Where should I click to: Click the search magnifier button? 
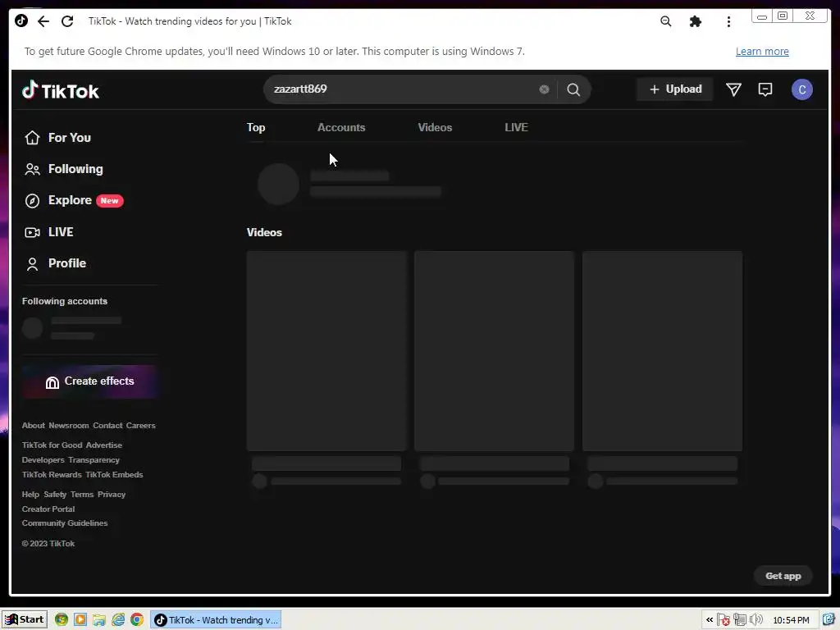click(x=573, y=89)
